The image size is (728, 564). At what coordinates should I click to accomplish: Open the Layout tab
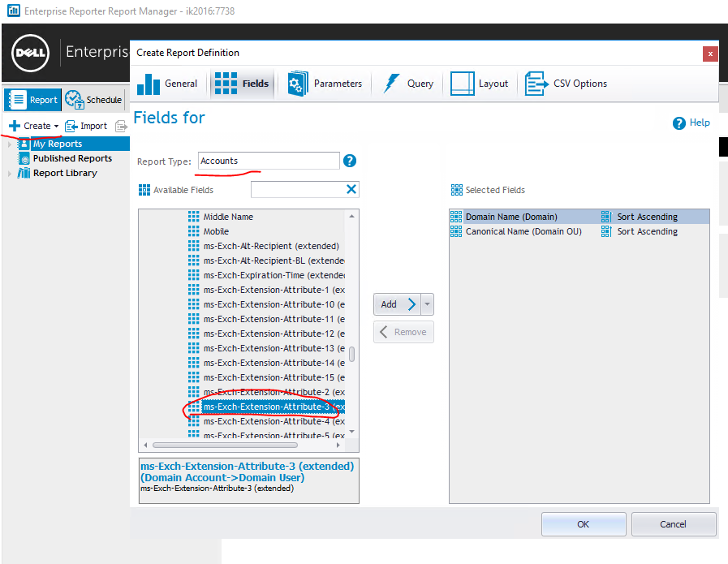tap(480, 84)
